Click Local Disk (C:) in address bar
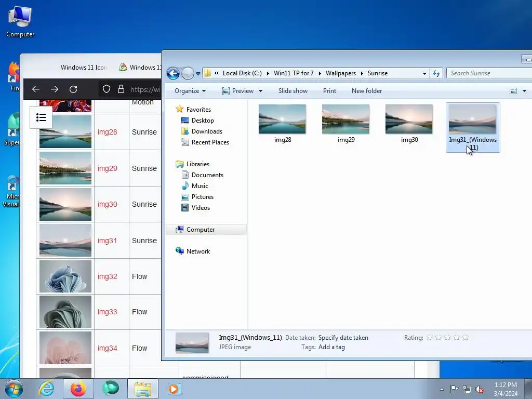The image size is (532, 399). [242, 73]
